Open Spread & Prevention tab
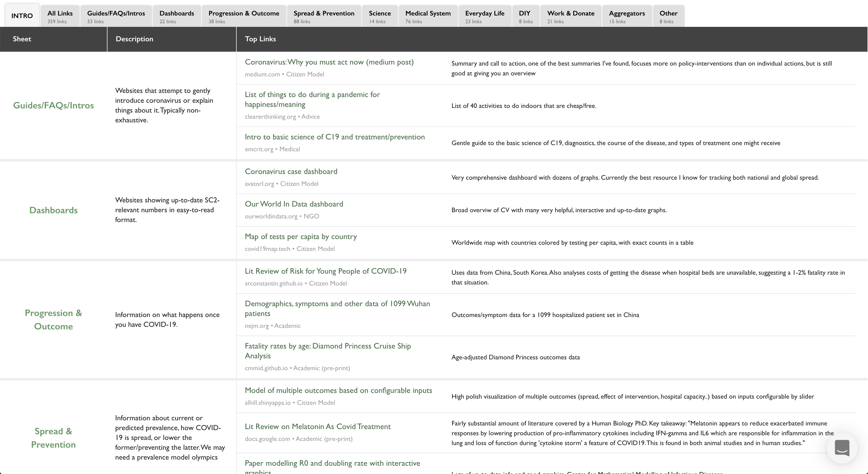The height and width of the screenshot is (474, 868). click(324, 16)
